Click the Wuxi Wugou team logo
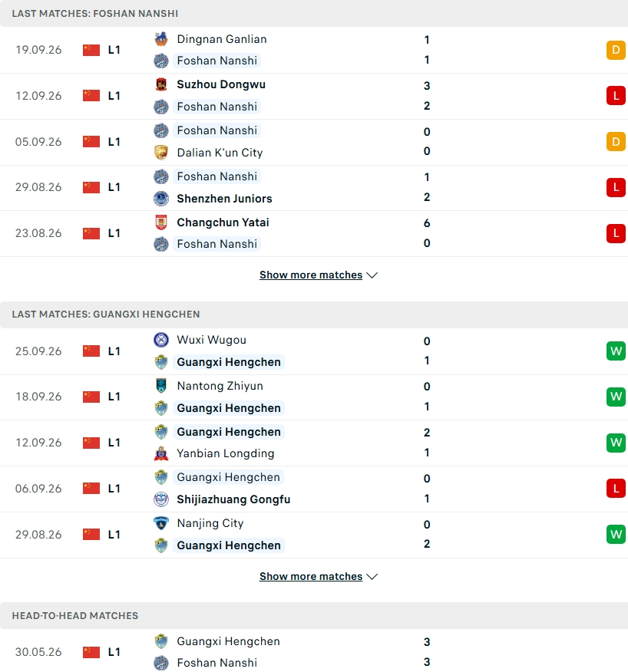The image size is (628, 672). (161, 340)
